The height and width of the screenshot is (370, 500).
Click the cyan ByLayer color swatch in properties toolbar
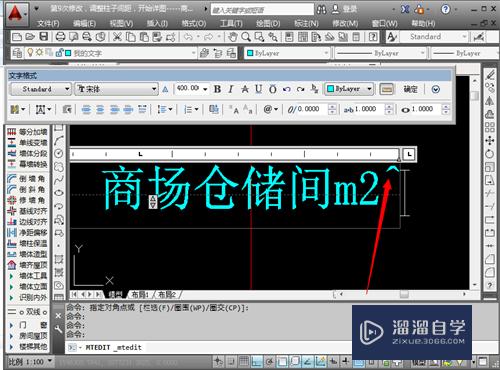(x=250, y=53)
